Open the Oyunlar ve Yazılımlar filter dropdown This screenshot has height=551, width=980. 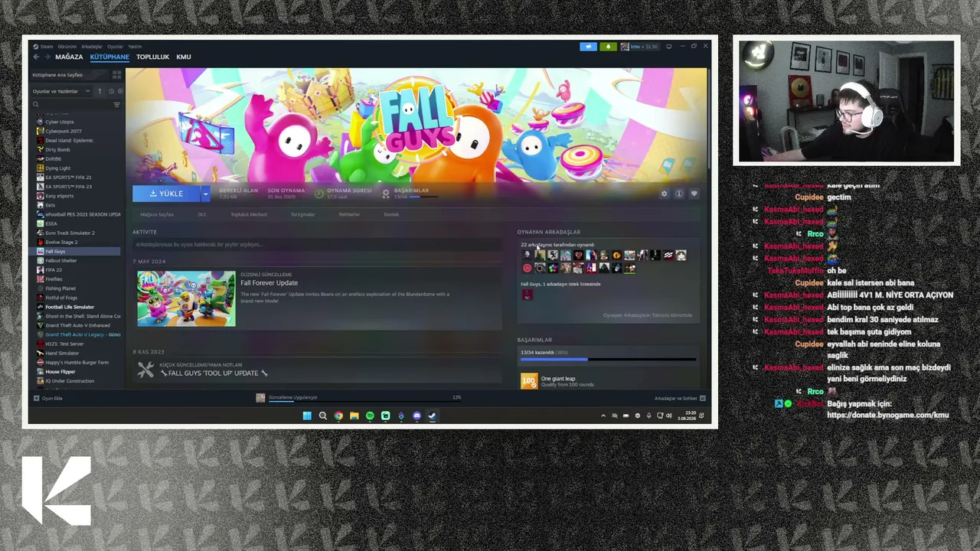pos(61,91)
